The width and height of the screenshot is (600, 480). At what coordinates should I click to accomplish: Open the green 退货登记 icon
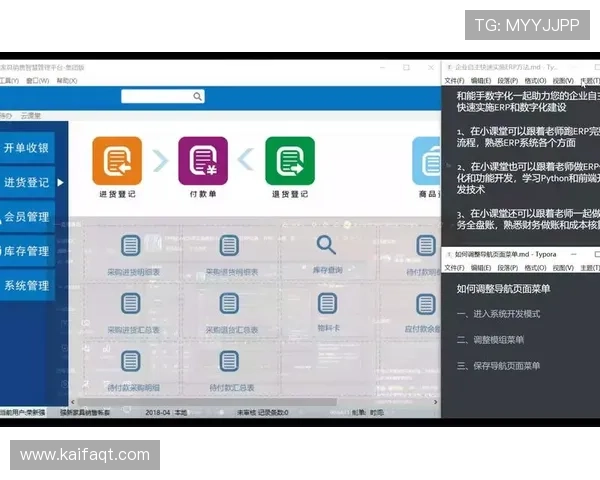[x=290, y=161]
